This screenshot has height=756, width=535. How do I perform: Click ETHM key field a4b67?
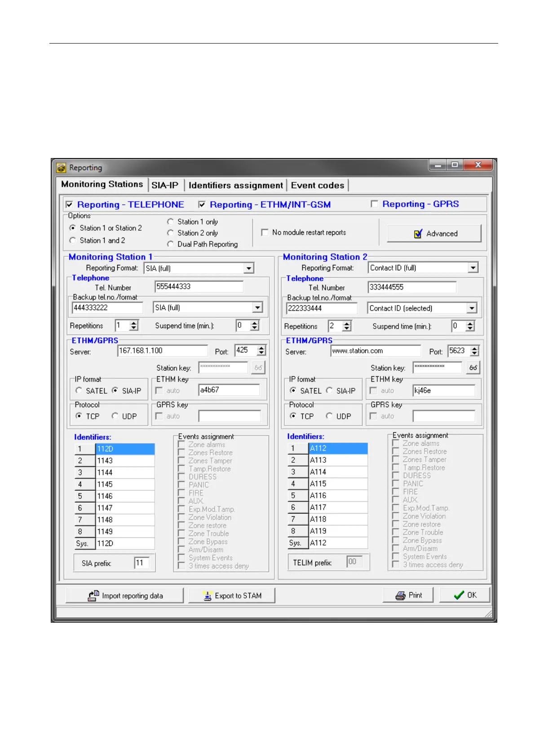[229, 390]
